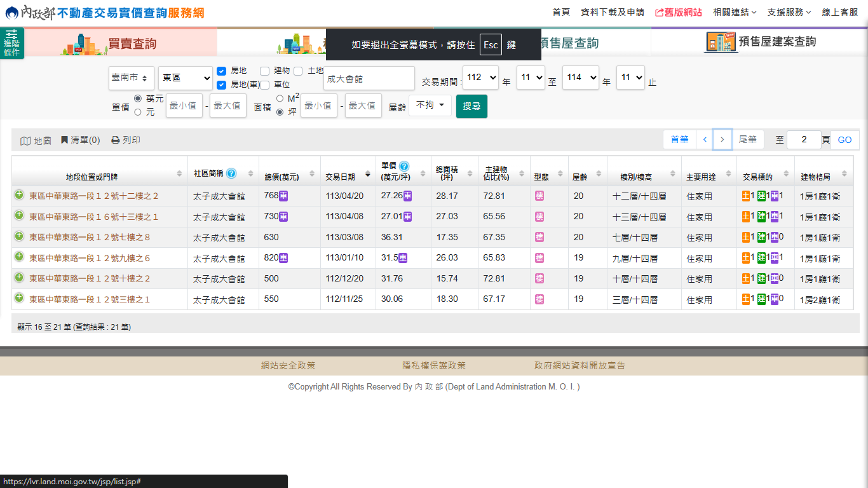Click the GO page jump button

click(844, 140)
